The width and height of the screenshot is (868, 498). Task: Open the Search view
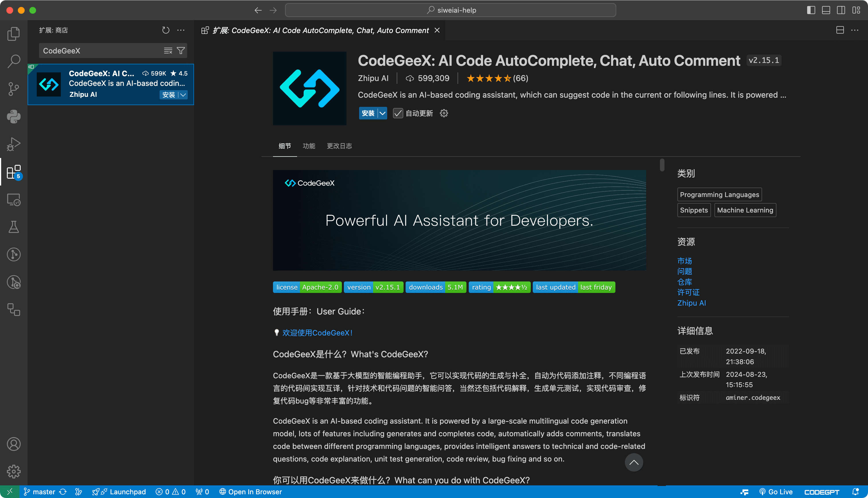[14, 61]
